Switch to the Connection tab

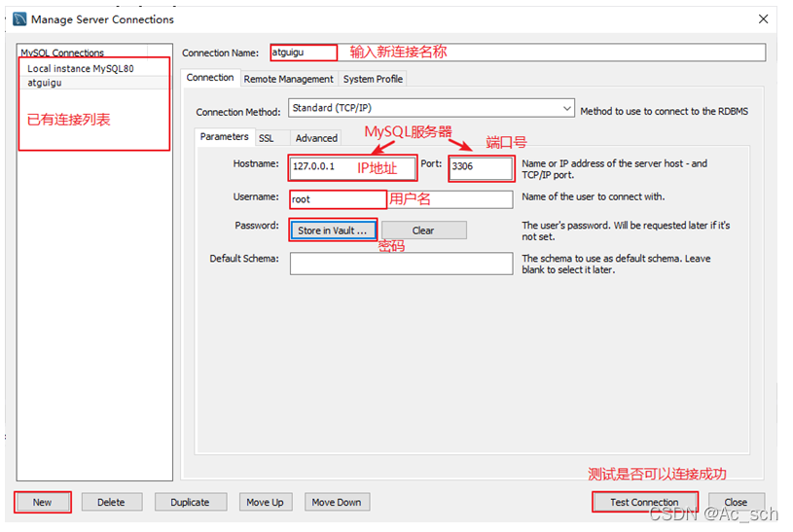[x=210, y=78]
